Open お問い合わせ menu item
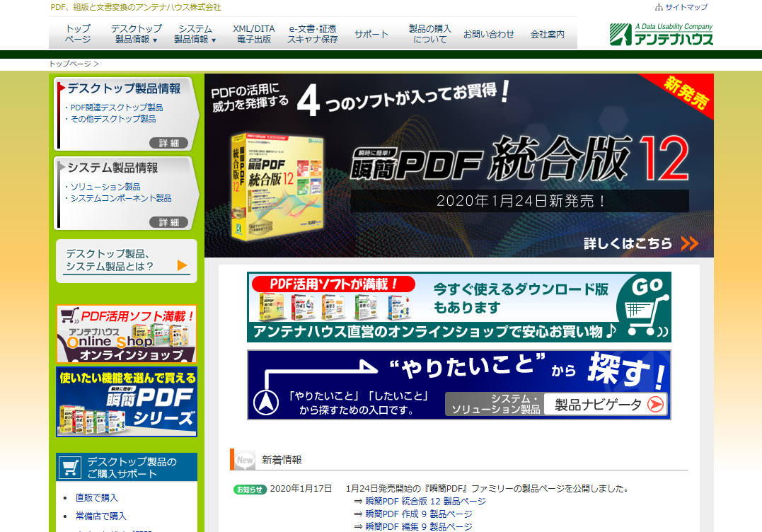762x532 pixels. pos(488,34)
